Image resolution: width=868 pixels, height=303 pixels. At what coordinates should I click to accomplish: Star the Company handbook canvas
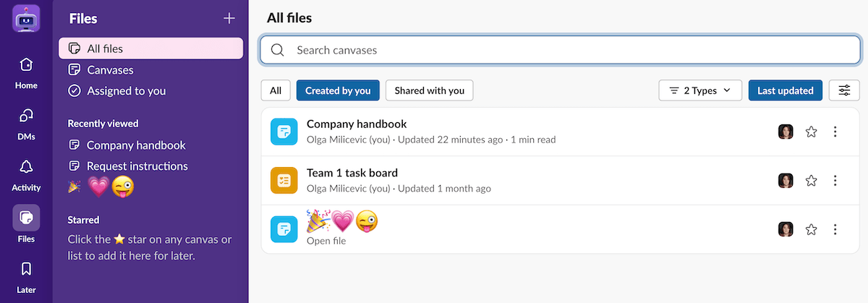(x=812, y=132)
